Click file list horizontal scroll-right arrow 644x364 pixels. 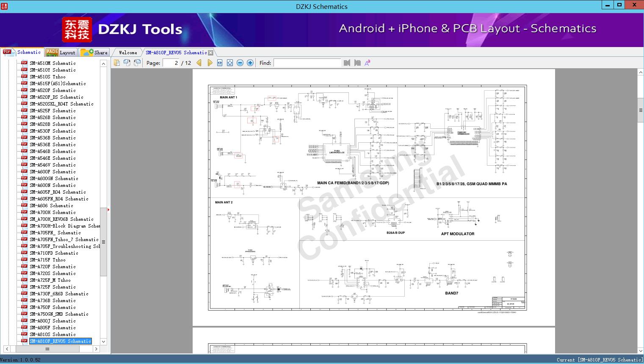point(96,349)
